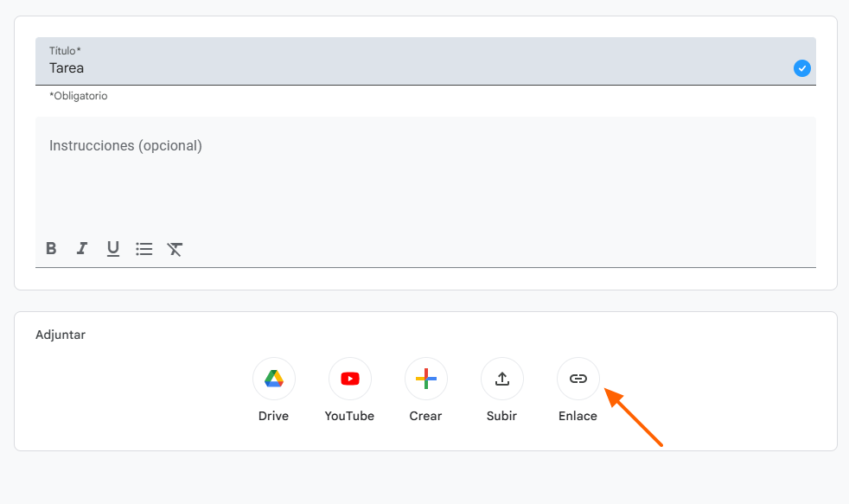Screen dimensions: 849x504
Task: Select the YouTube label
Action: tap(349, 416)
